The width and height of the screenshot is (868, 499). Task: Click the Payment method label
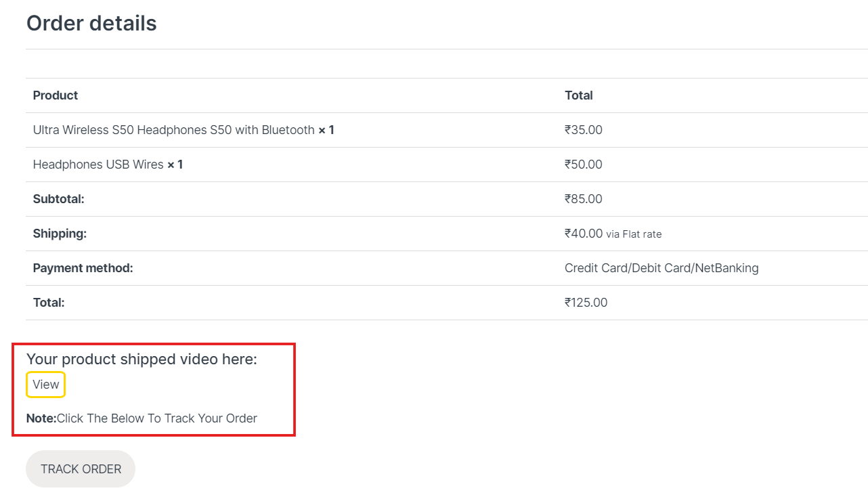[83, 268]
